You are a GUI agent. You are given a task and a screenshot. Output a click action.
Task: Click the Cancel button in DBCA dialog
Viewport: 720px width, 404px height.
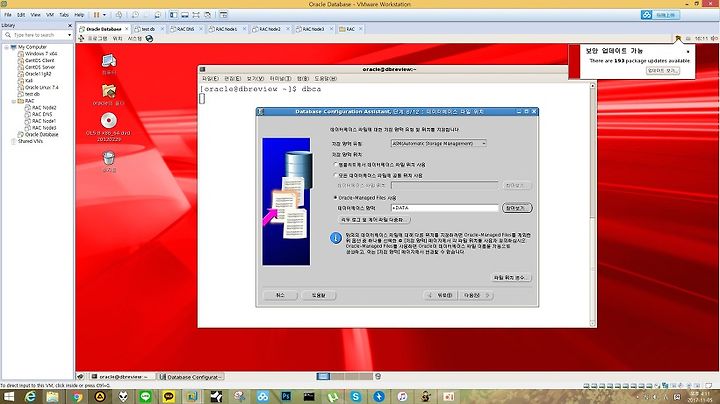(x=280, y=296)
